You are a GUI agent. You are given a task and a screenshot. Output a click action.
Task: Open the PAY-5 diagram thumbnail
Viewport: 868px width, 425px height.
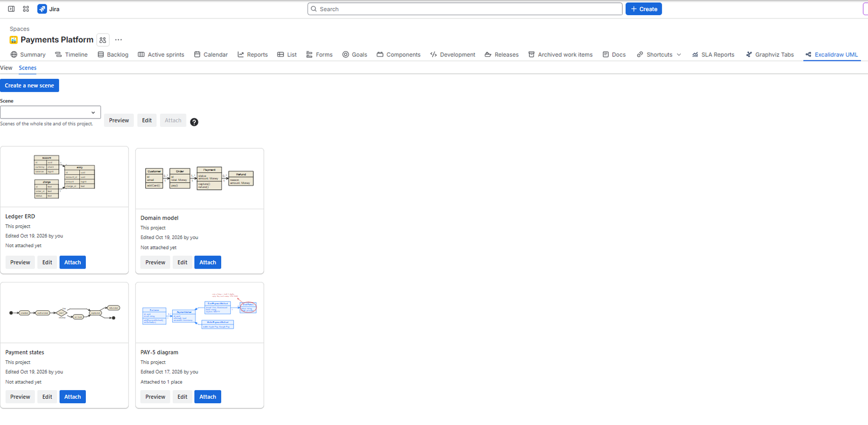200,313
